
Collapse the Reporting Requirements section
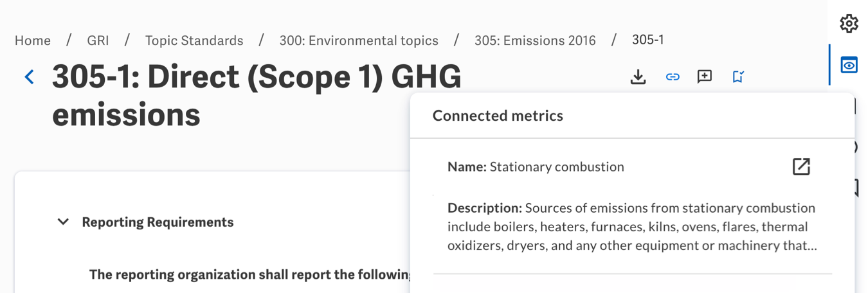click(63, 222)
